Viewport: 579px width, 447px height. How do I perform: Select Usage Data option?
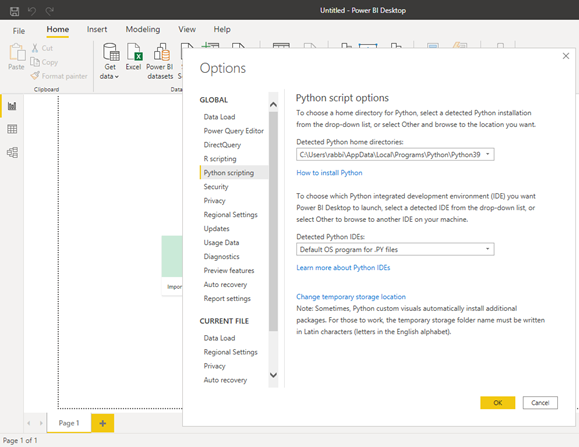(222, 243)
